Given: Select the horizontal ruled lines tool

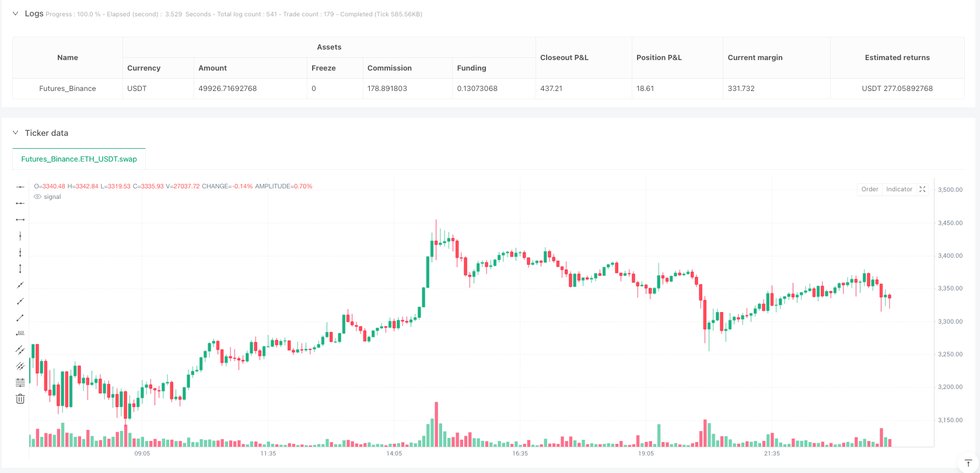Looking at the screenshot, I should (x=20, y=383).
